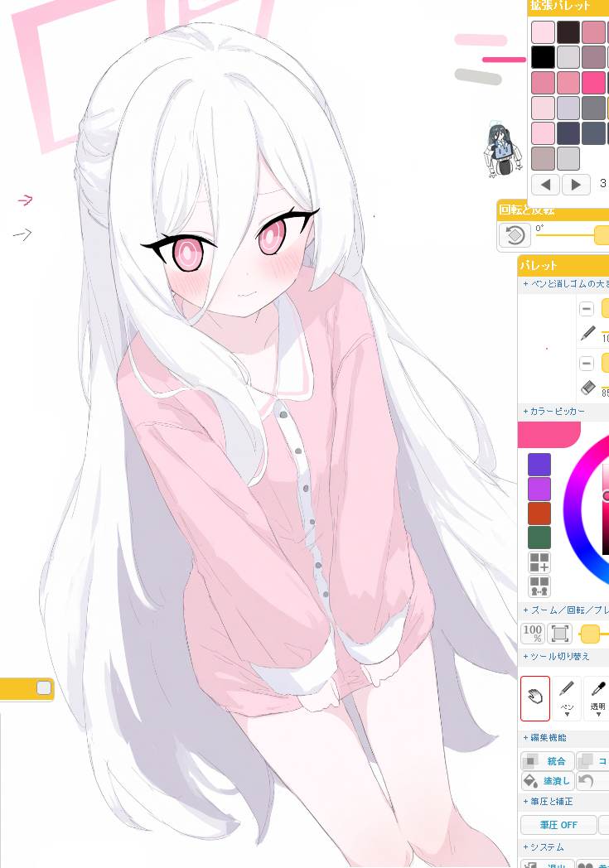The height and width of the screenshot is (868, 609).
Task: Click the 統合 merge layers button
Action: tap(547, 761)
